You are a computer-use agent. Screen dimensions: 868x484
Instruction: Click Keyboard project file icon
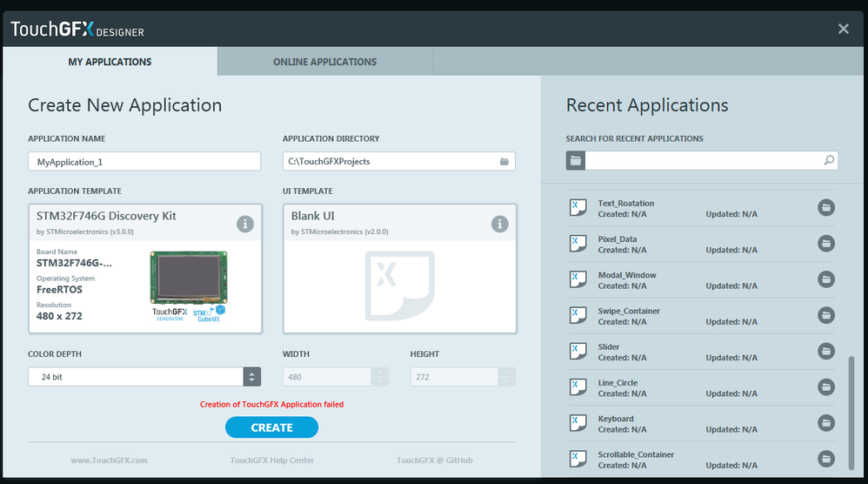pyautogui.click(x=578, y=423)
